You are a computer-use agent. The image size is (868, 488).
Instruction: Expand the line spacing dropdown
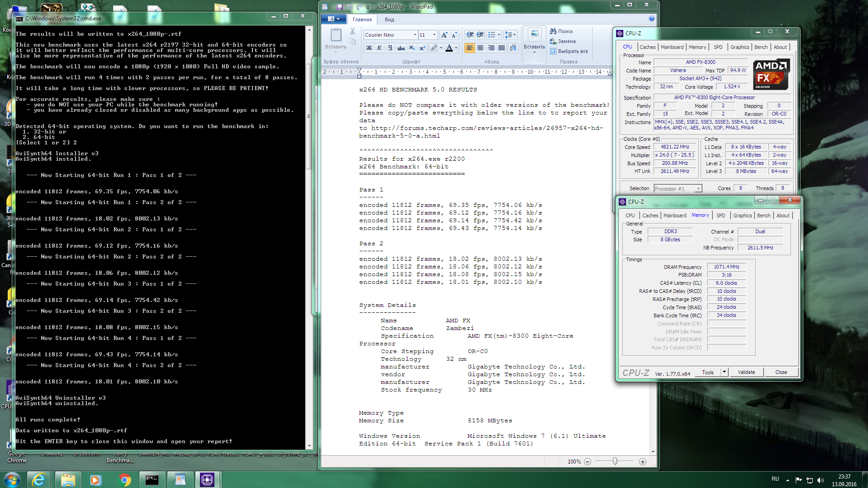click(x=515, y=35)
